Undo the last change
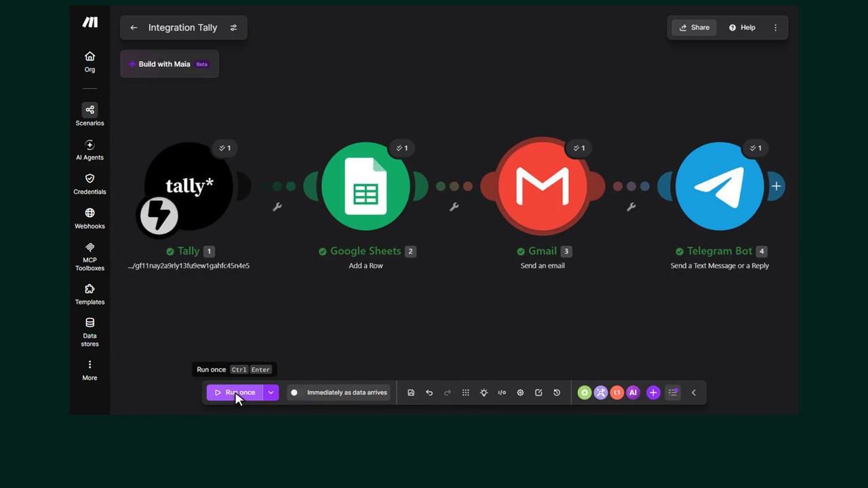The width and height of the screenshot is (868, 488). pos(429,392)
